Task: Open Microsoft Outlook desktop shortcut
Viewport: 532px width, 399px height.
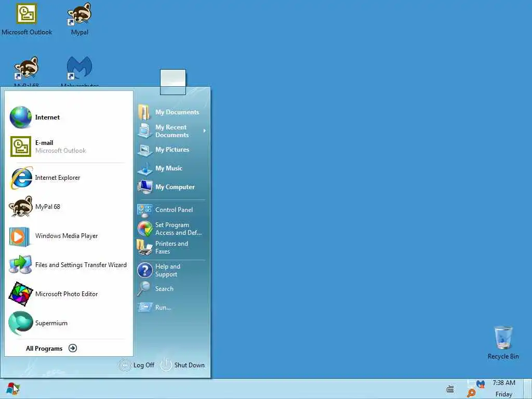Action: 26,19
